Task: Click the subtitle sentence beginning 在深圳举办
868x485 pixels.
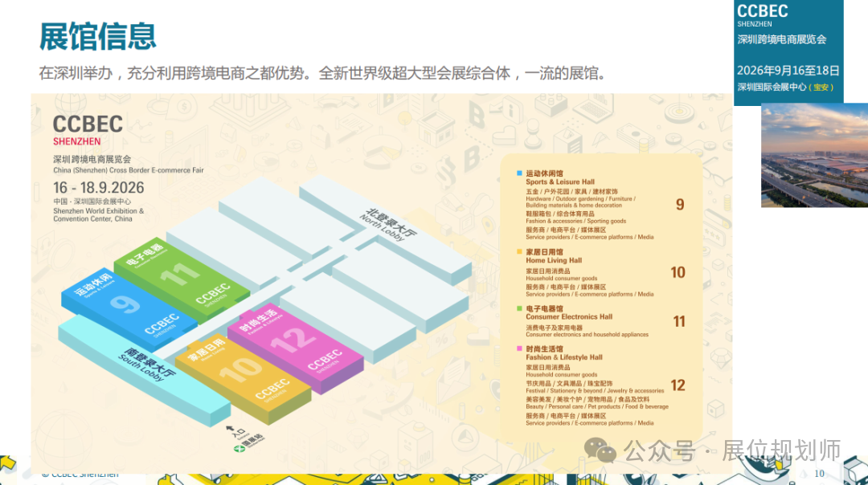Action: [x=323, y=73]
